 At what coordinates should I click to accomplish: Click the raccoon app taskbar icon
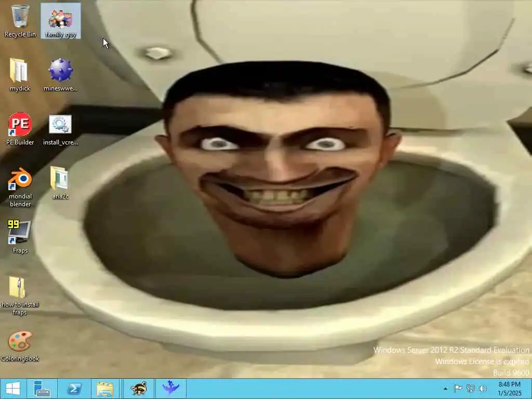[138, 389]
